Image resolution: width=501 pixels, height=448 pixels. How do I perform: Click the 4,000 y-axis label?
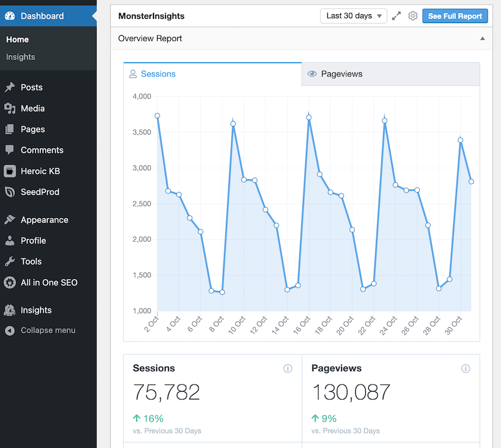(x=142, y=97)
